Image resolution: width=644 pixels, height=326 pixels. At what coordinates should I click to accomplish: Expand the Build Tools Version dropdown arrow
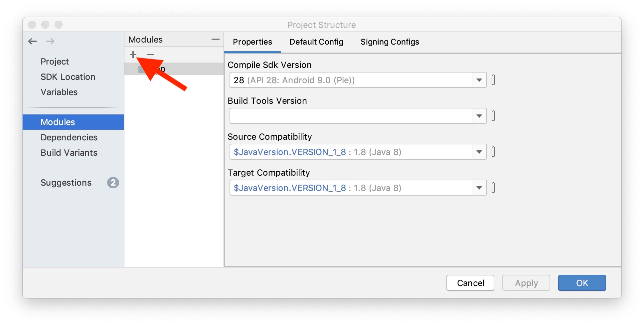(x=479, y=116)
